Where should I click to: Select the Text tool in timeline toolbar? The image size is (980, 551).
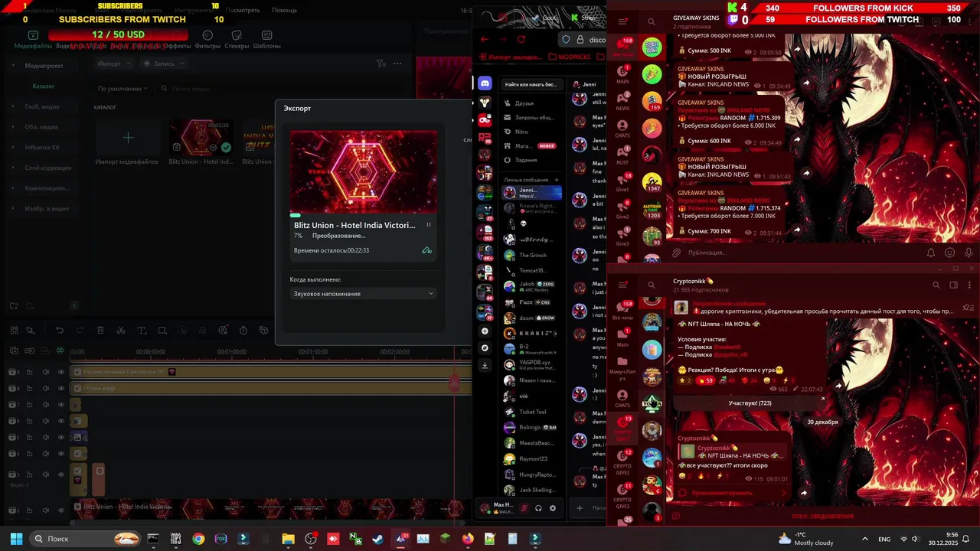pos(142,331)
